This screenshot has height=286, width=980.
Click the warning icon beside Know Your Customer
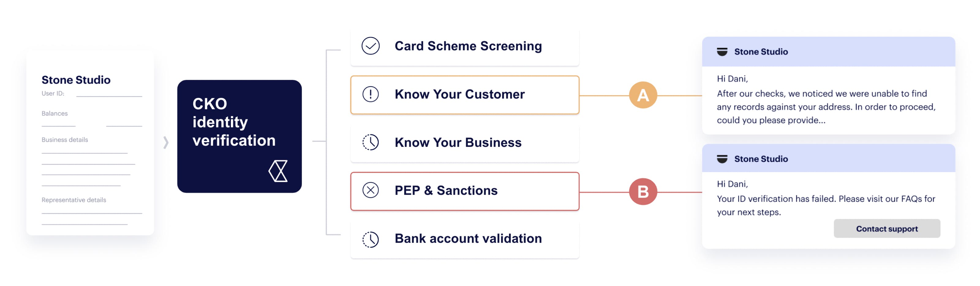[370, 94]
